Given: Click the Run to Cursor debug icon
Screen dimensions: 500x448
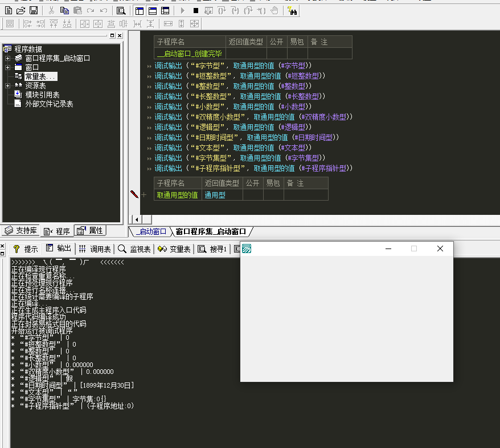Looking at the screenshot, I should tap(261, 11).
